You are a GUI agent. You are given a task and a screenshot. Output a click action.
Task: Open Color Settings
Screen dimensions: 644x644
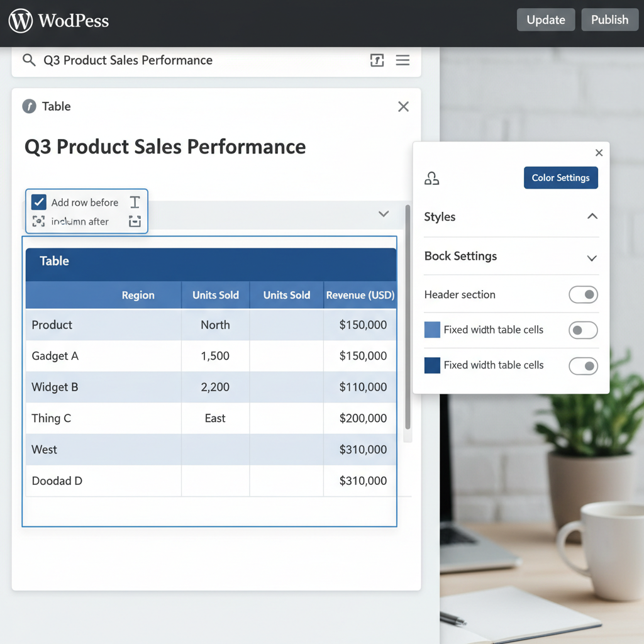[x=560, y=178]
